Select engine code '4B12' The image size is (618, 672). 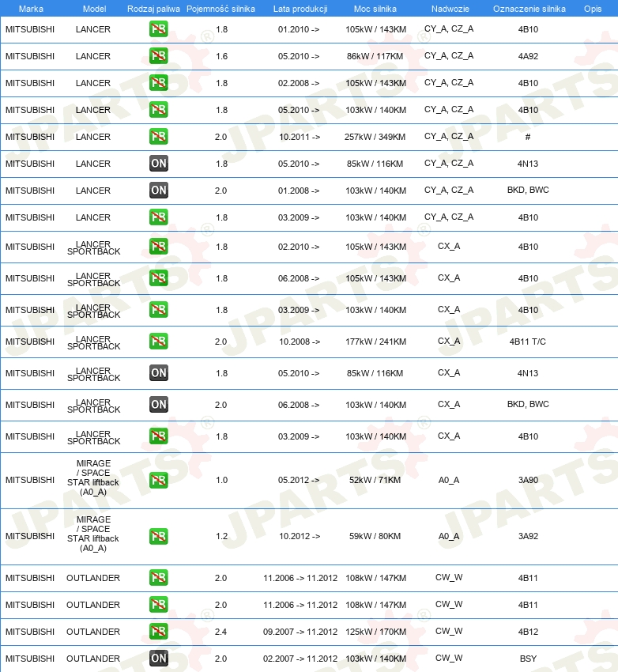(x=528, y=632)
